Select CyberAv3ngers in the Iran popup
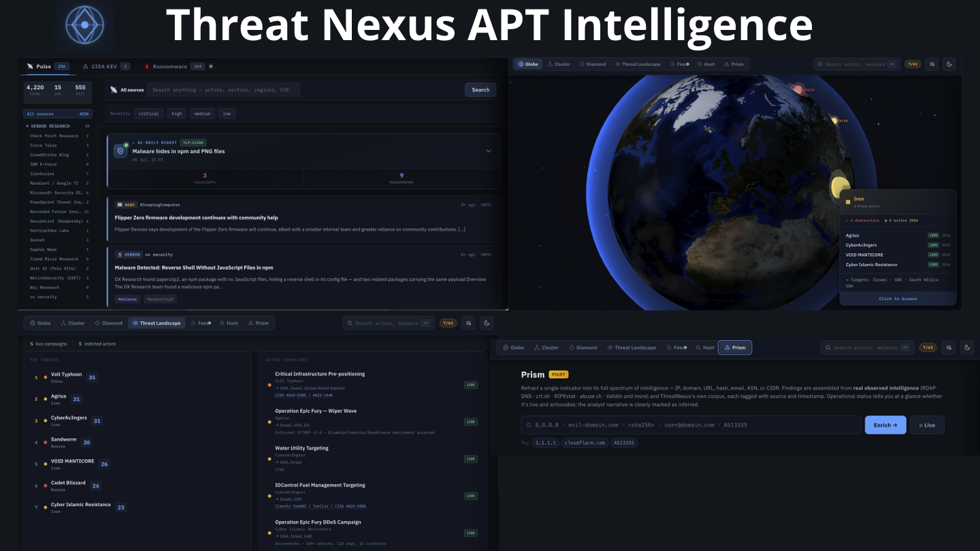Screen dimensions: 980x551 898,245
